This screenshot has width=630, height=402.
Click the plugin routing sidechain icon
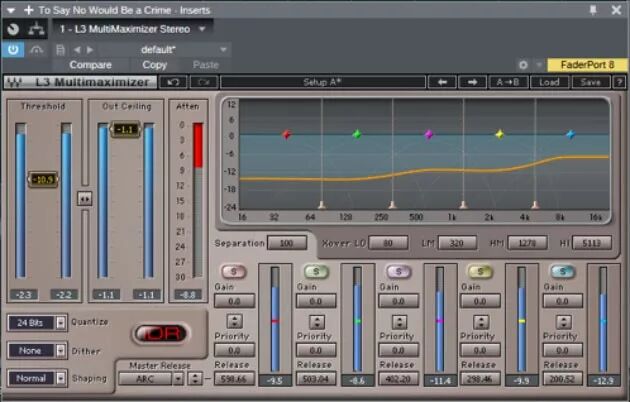(37, 29)
